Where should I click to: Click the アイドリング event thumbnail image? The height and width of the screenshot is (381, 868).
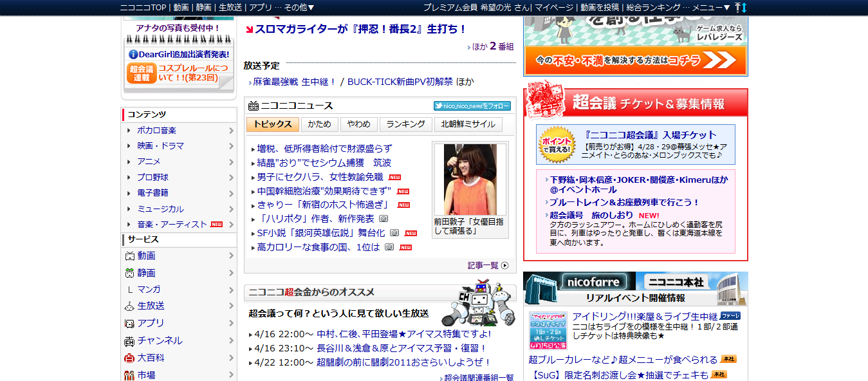tap(548, 330)
